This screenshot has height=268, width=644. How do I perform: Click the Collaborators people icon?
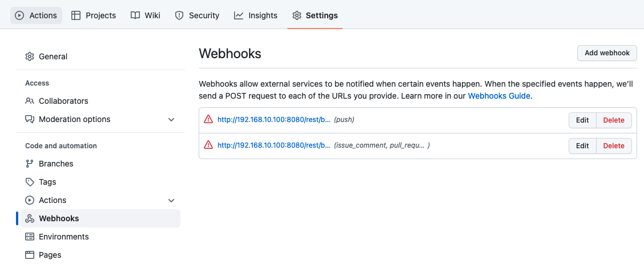30,101
